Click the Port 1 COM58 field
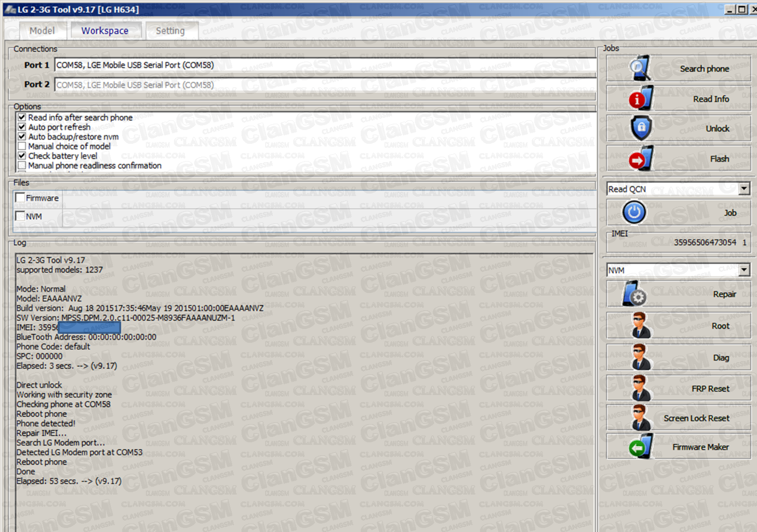 (325, 65)
